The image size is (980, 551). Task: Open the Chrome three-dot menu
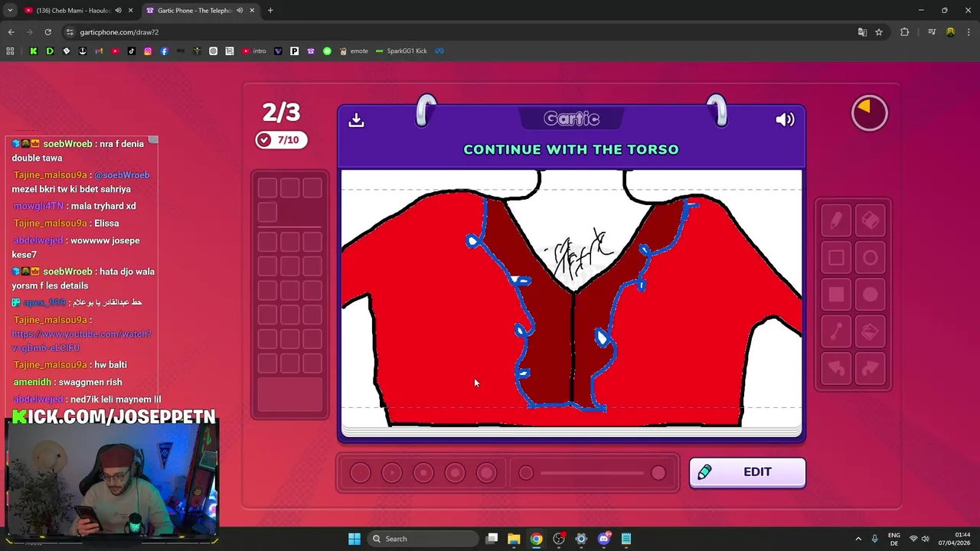point(969,32)
